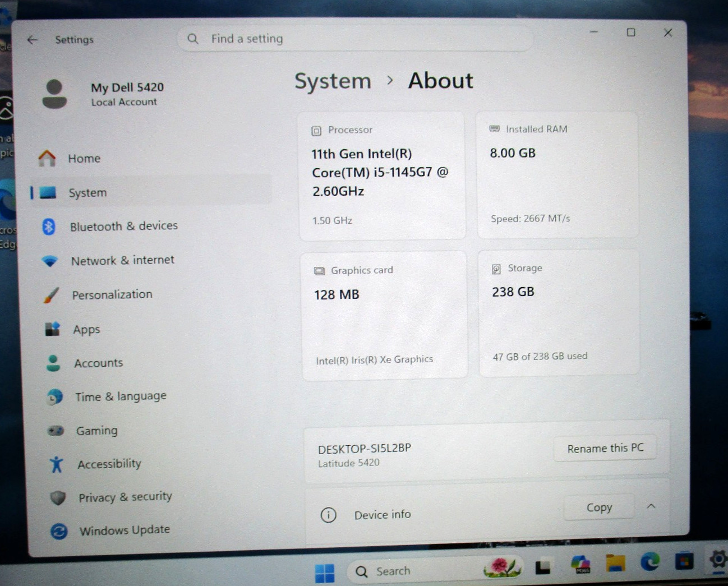The height and width of the screenshot is (586, 728).
Task: Click the Processor chip icon
Action: [x=316, y=131]
